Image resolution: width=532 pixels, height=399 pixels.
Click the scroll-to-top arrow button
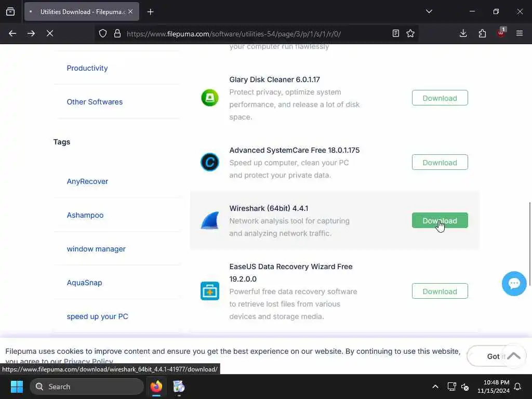coord(514,356)
